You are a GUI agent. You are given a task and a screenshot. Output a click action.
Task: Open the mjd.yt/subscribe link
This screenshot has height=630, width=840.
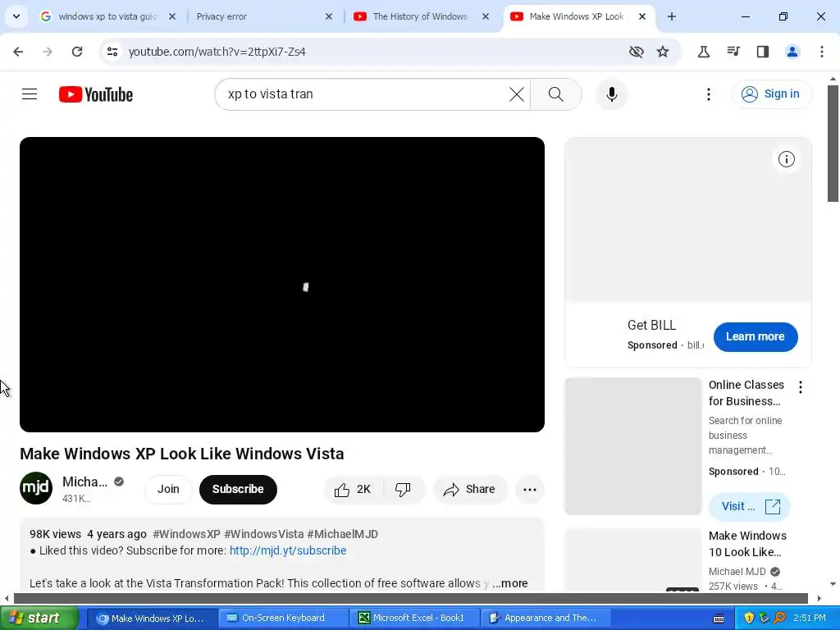288,550
